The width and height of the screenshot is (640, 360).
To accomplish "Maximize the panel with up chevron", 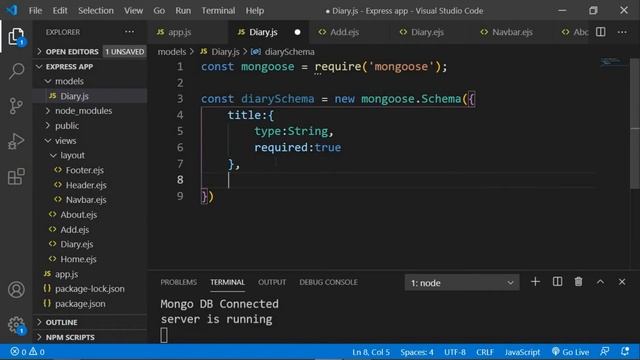I will pyautogui.click(x=600, y=282).
